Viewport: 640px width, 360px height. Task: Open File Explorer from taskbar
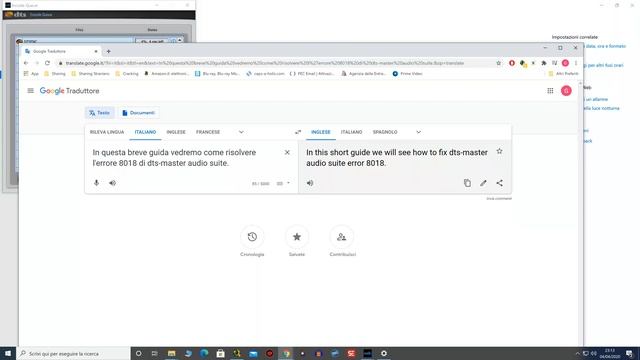pos(171,353)
